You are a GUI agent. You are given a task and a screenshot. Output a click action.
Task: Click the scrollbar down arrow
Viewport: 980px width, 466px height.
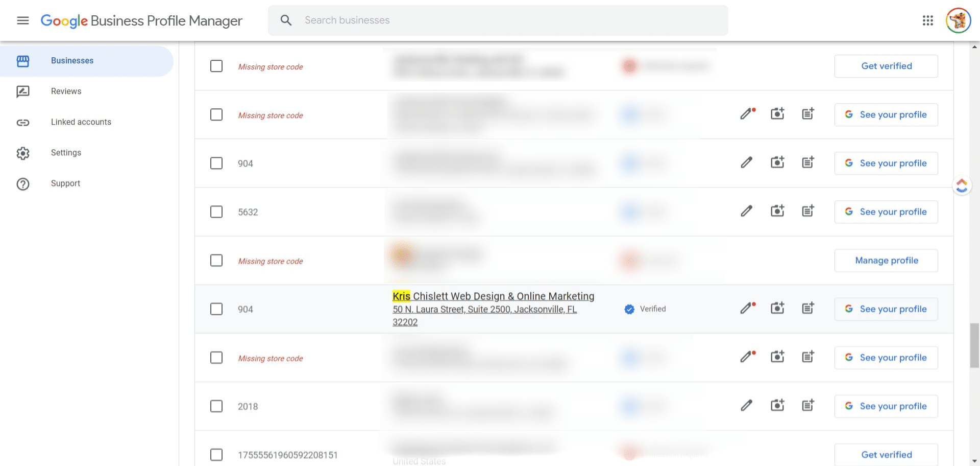coord(975,461)
